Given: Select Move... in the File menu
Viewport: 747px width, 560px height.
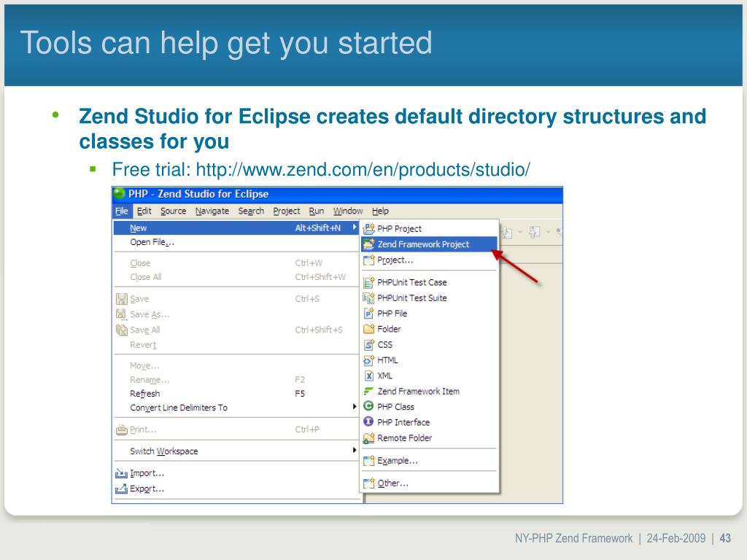Looking at the screenshot, I should pos(236,366).
